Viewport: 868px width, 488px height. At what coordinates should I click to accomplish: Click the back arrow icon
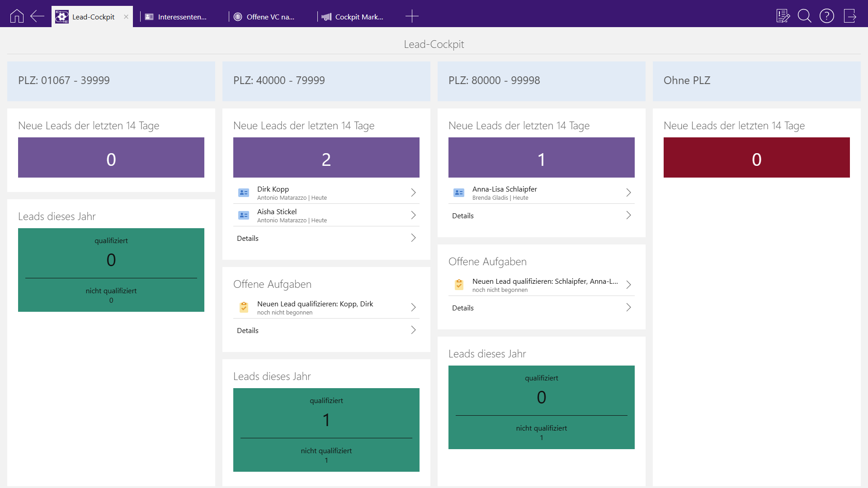[x=37, y=16]
